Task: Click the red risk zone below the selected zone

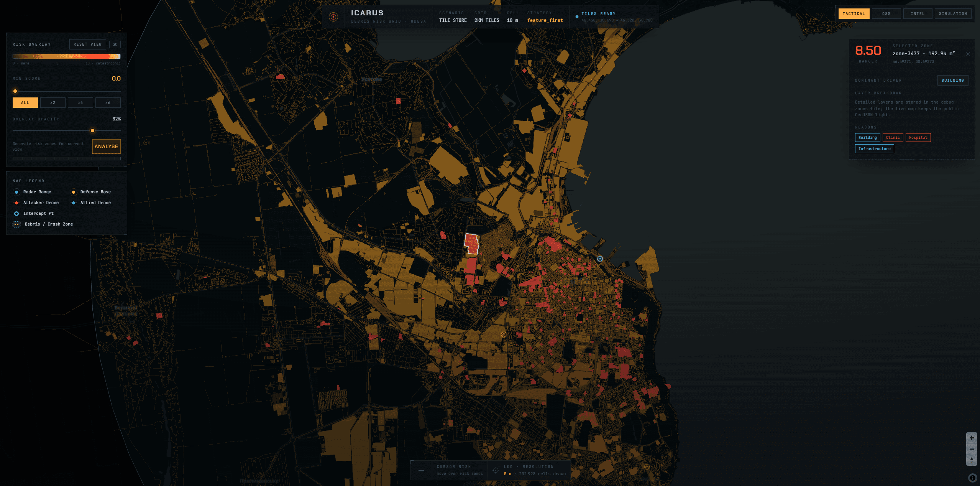Action: [471, 266]
